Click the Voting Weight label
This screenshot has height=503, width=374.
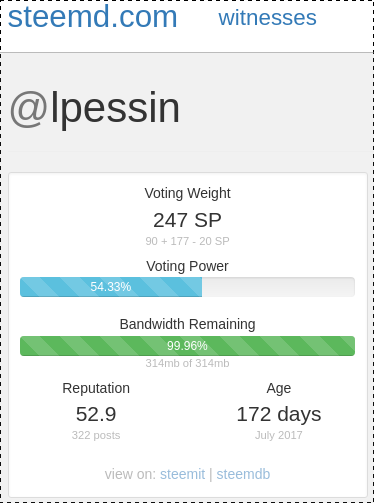187,193
